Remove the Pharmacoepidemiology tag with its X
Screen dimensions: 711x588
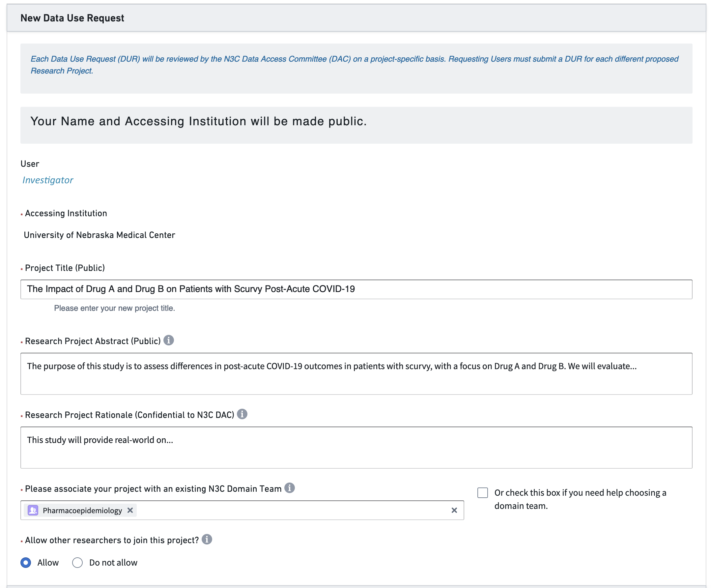click(130, 510)
